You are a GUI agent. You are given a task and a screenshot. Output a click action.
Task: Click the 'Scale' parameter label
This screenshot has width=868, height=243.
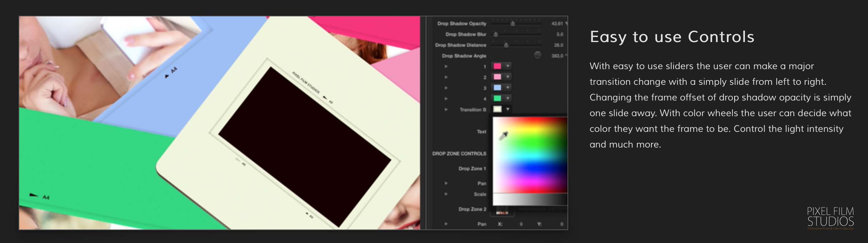pos(480,194)
